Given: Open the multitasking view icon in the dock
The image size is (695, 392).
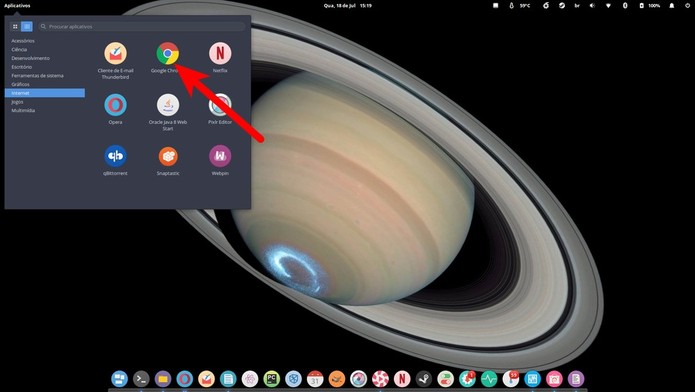Looking at the screenshot, I should 119,379.
